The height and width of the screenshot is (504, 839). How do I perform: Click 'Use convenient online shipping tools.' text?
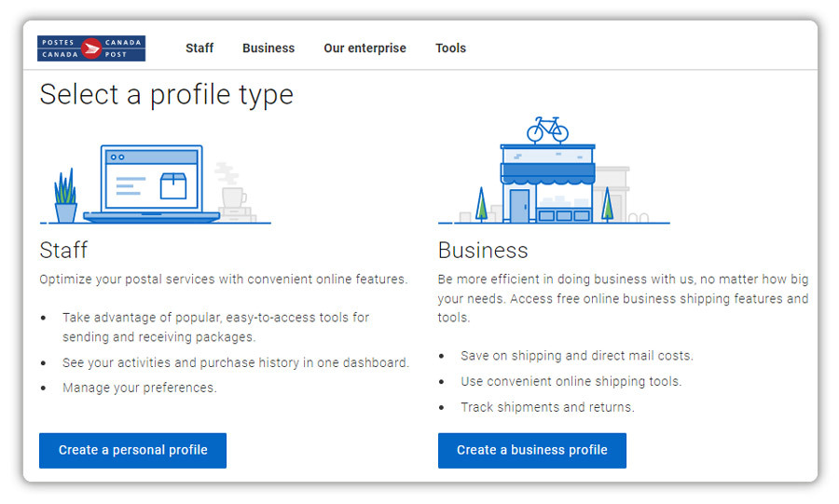coord(571,382)
